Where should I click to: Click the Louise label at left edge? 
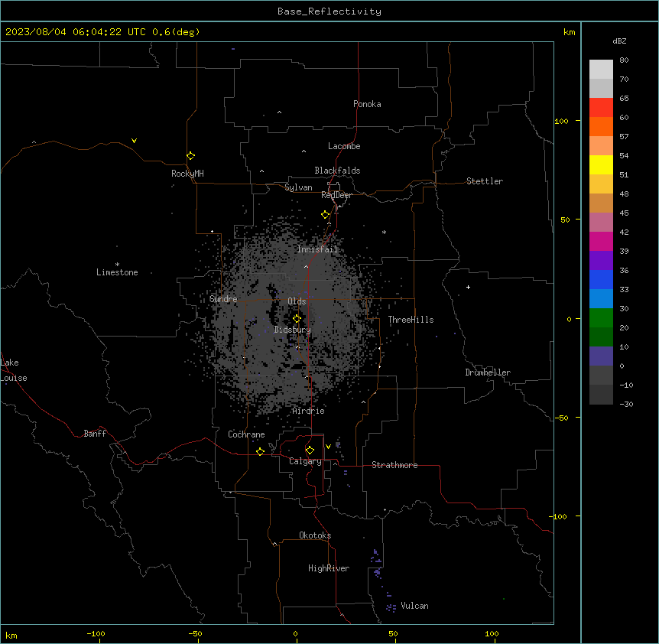coord(14,378)
